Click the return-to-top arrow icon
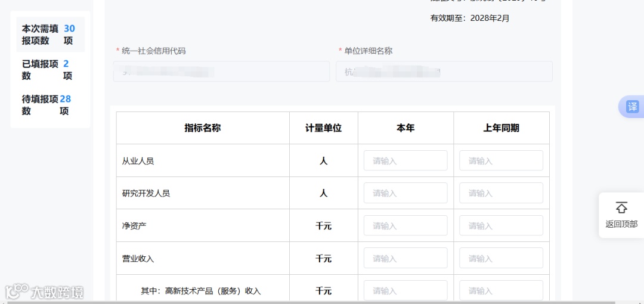 [621, 208]
